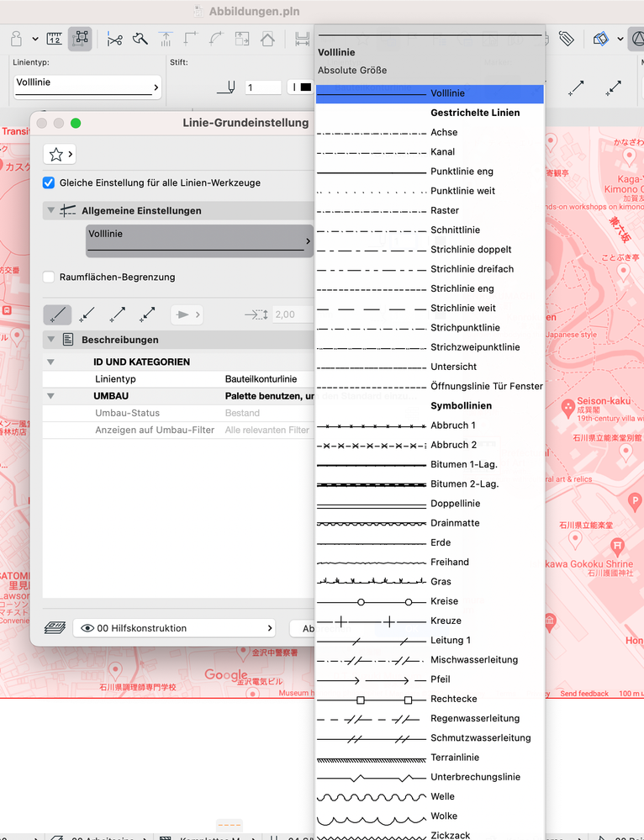Click the house-shaped icon in toolbar

click(267, 39)
